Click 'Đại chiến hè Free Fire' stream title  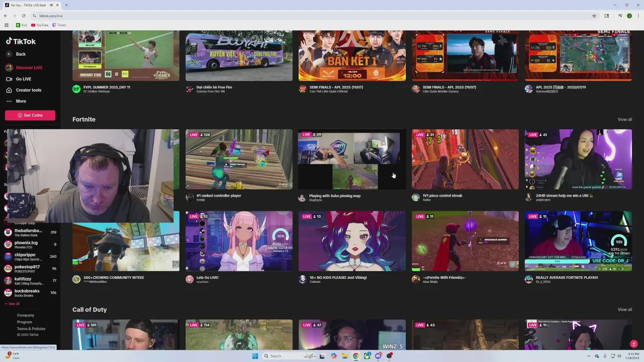pos(214,87)
